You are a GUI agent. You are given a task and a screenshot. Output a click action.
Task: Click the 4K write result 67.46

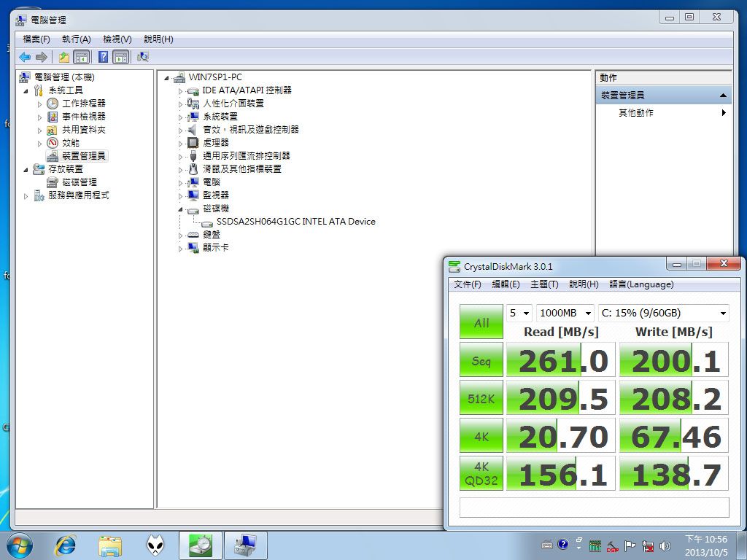[673, 436]
